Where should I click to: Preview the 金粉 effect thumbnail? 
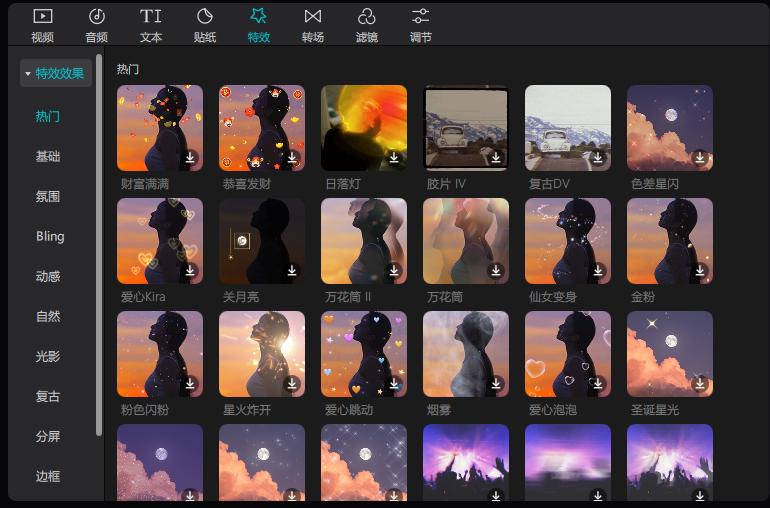[x=670, y=241]
